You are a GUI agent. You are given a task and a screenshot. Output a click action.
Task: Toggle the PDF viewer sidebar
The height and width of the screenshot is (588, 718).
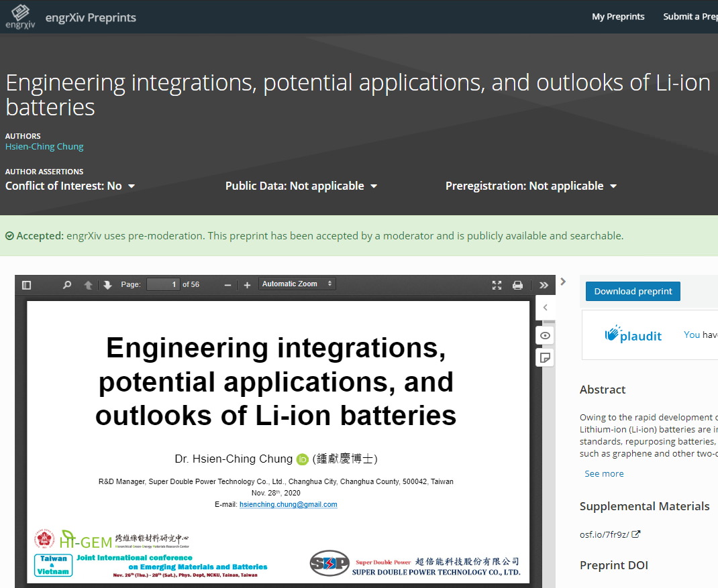[26, 285]
